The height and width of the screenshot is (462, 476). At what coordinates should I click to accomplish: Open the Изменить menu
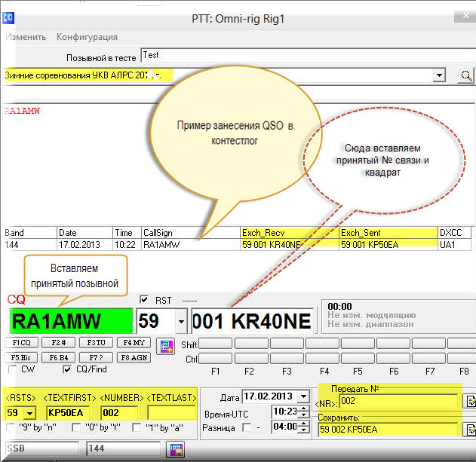(x=25, y=36)
